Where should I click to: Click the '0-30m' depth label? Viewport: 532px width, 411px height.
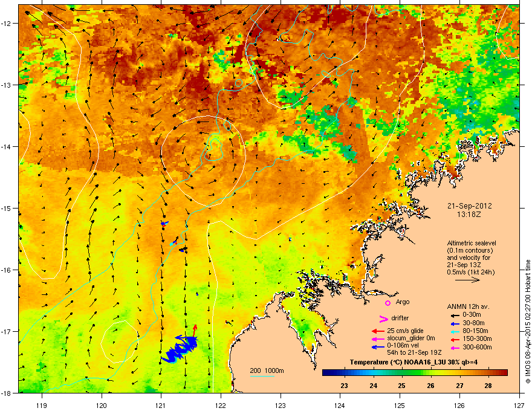tap(472, 315)
